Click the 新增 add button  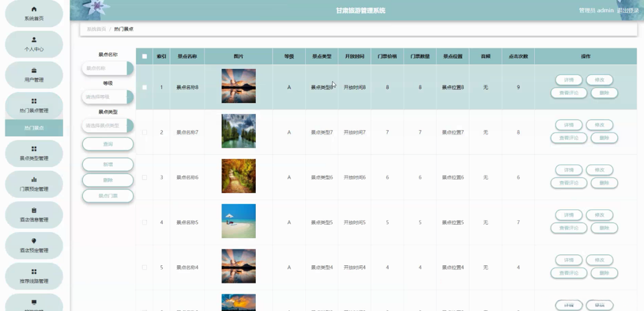tap(108, 164)
